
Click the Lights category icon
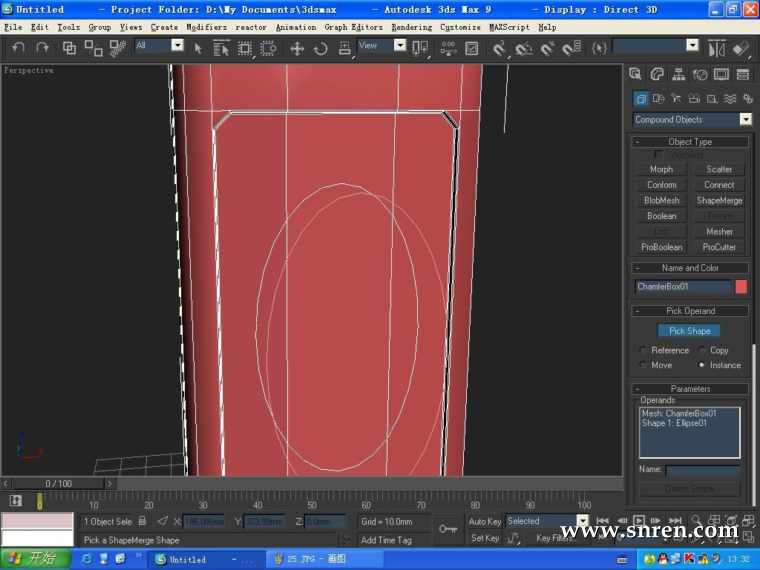pyautogui.click(x=676, y=99)
